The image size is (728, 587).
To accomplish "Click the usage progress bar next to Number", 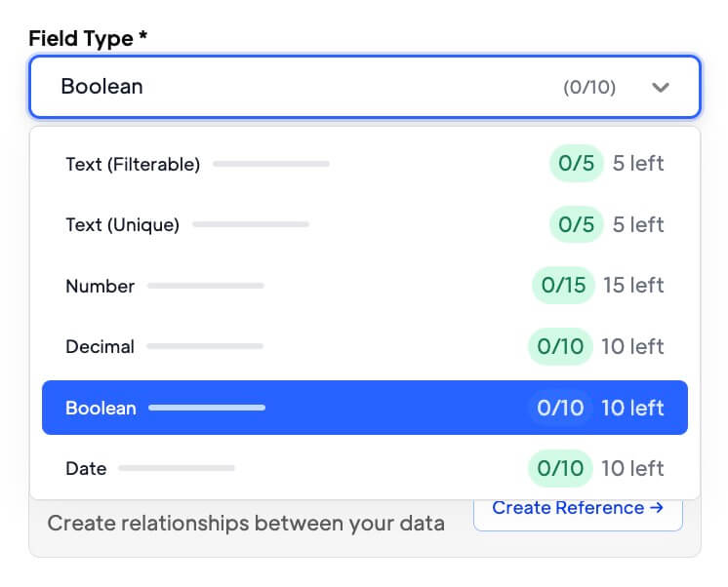I will 206,286.
